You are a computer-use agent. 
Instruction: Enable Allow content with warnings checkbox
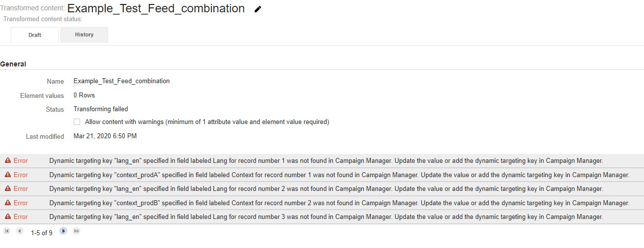coord(77,122)
